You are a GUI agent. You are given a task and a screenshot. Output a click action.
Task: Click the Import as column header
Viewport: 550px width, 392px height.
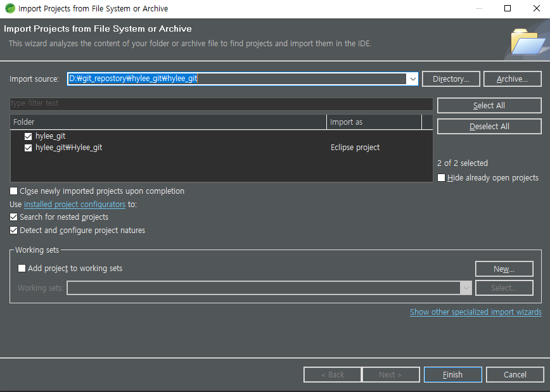click(x=374, y=122)
